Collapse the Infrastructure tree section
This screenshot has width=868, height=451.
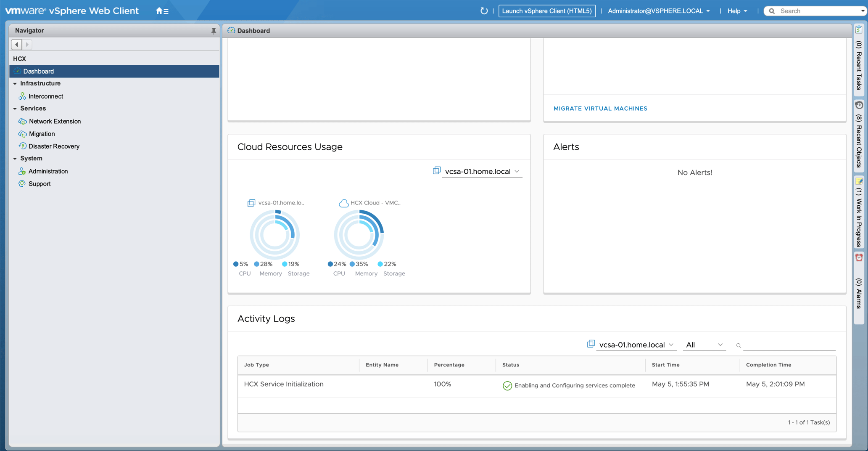point(15,84)
